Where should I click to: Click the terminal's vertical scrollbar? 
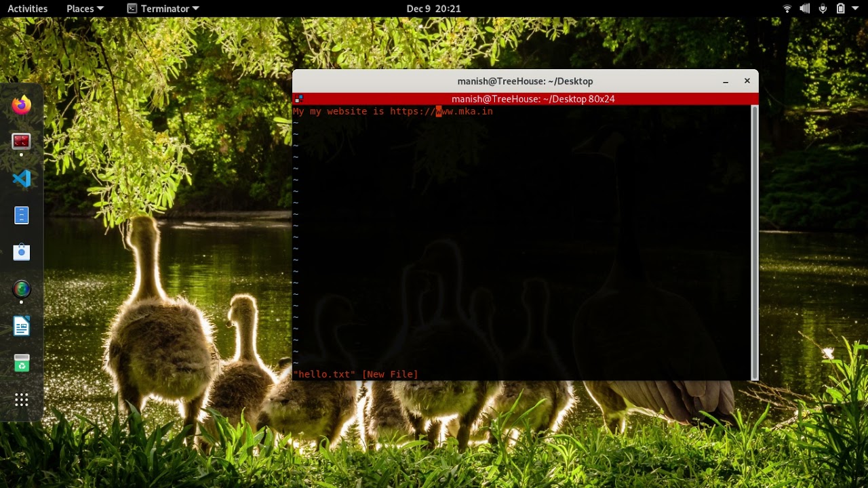[755, 243]
